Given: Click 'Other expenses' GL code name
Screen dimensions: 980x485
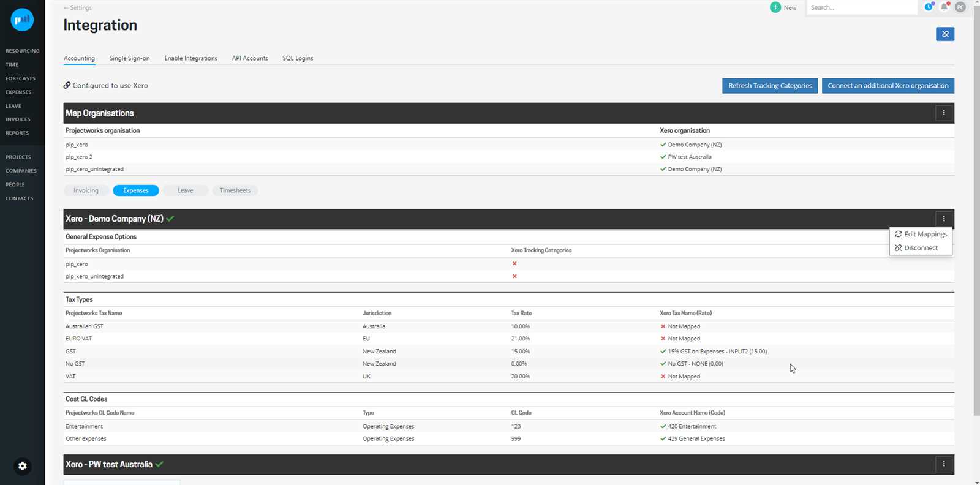Looking at the screenshot, I should (86, 438).
